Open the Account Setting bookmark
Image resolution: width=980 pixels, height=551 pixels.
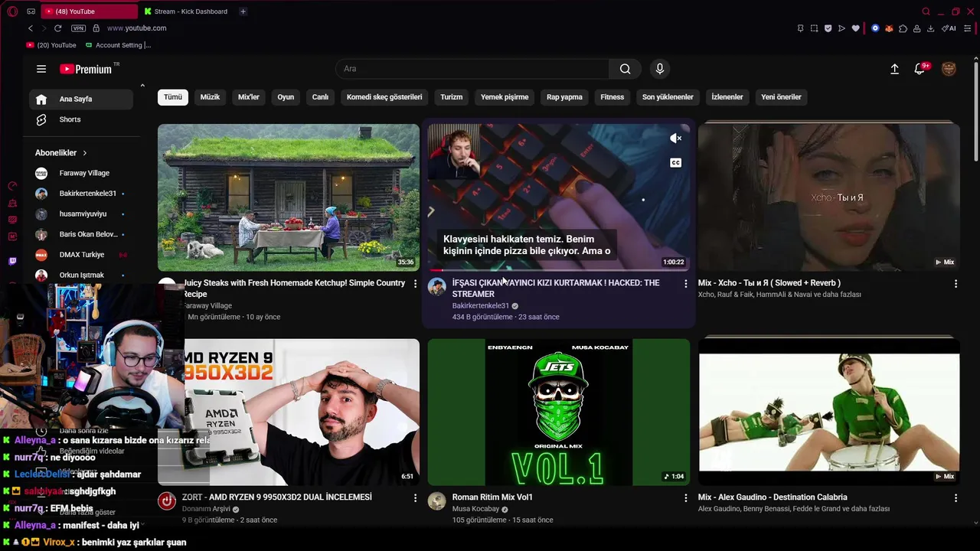pyautogui.click(x=119, y=45)
